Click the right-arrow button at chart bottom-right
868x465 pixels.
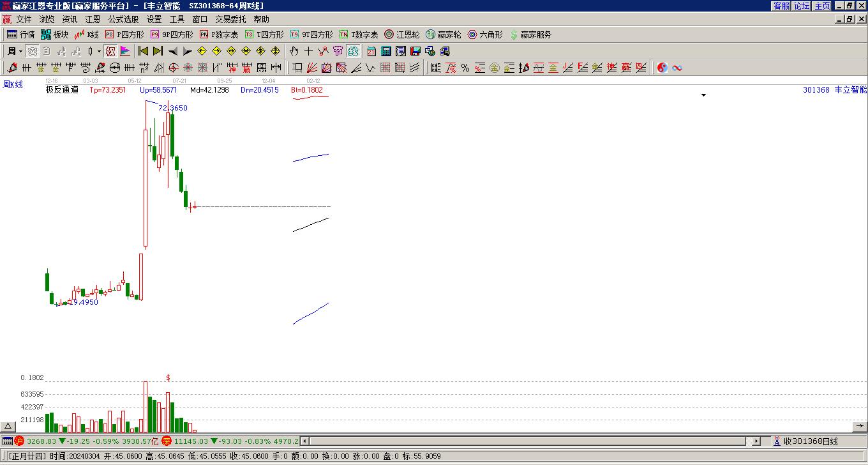(x=860, y=427)
